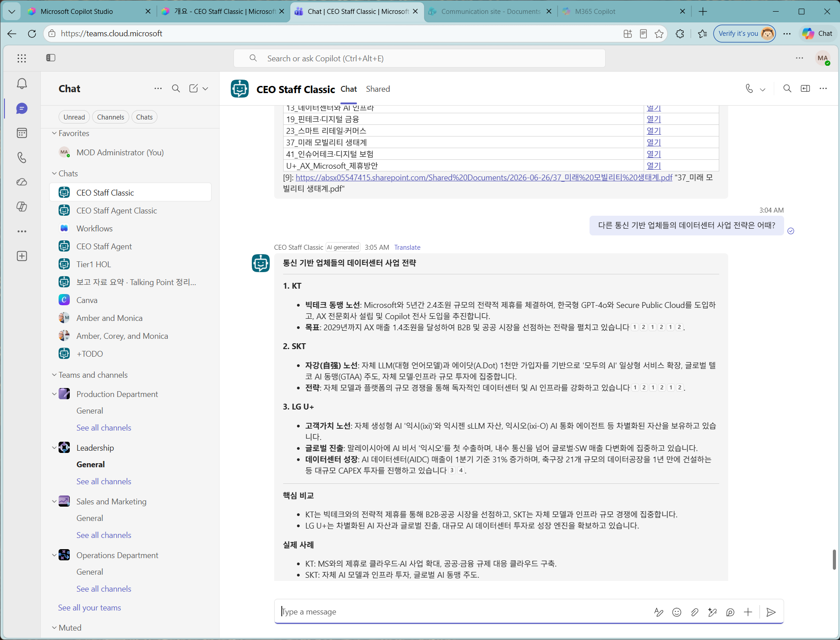Click the add apps plus icon in rail
The width and height of the screenshot is (840, 640).
click(21, 256)
